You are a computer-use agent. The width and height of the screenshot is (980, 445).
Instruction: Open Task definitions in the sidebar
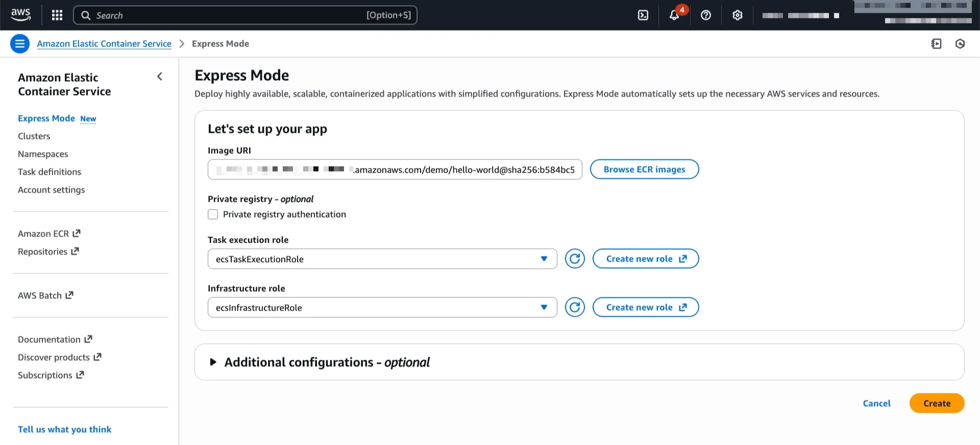50,172
